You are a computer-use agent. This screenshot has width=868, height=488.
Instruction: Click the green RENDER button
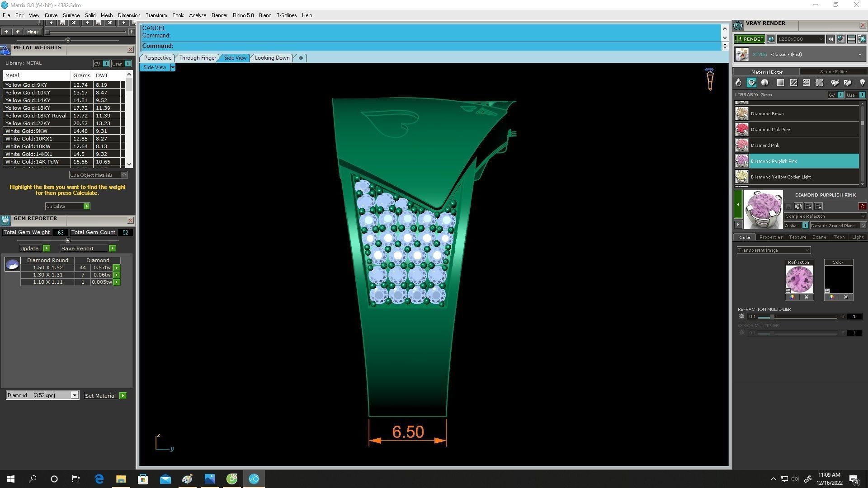point(749,39)
